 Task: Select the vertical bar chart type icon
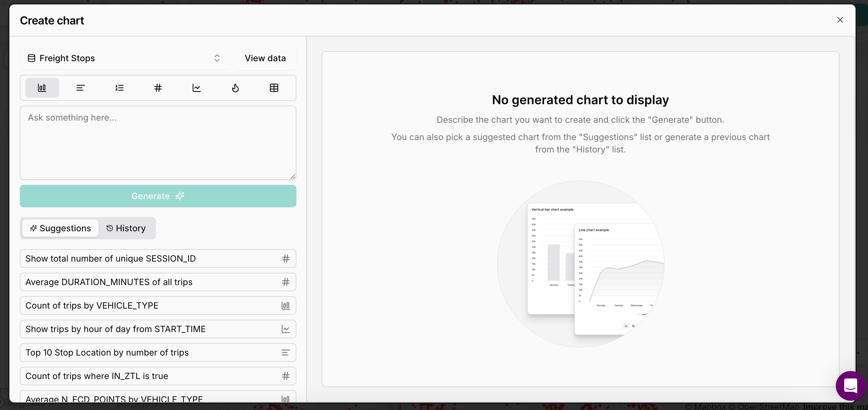pyautogui.click(x=42, y=88)
